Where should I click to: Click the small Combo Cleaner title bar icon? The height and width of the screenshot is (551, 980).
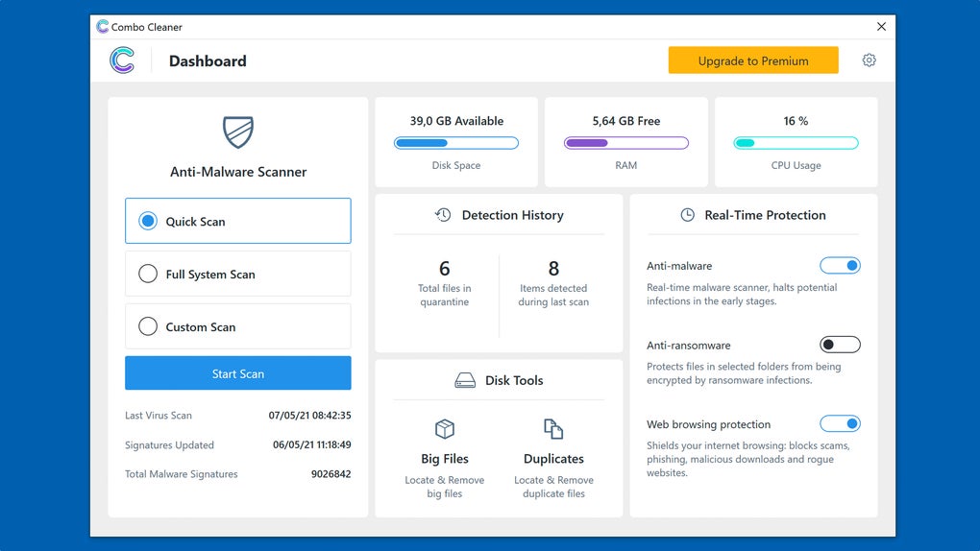point(103,27)
